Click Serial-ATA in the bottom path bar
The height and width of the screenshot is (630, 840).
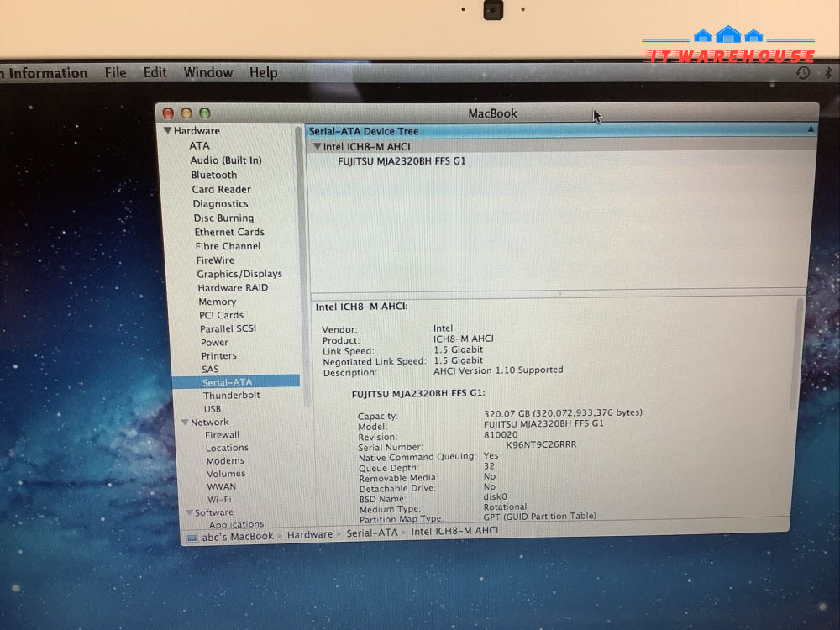point(372,533)
